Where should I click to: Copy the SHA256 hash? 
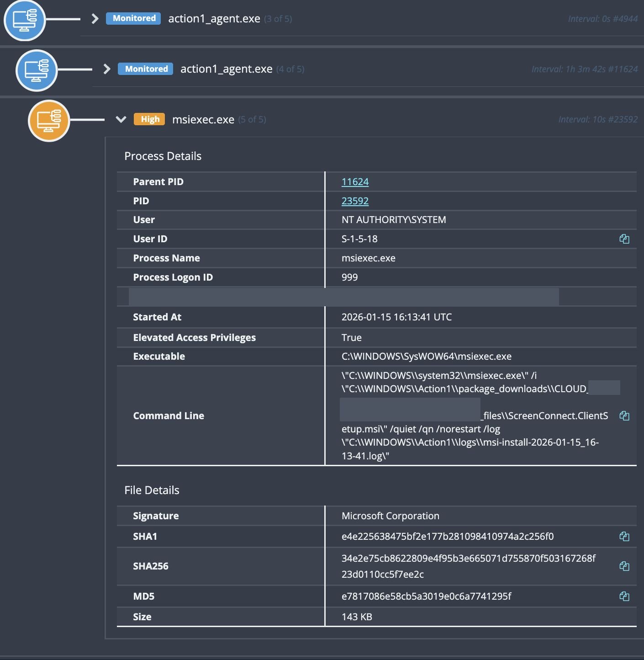[x=624, y=566]
